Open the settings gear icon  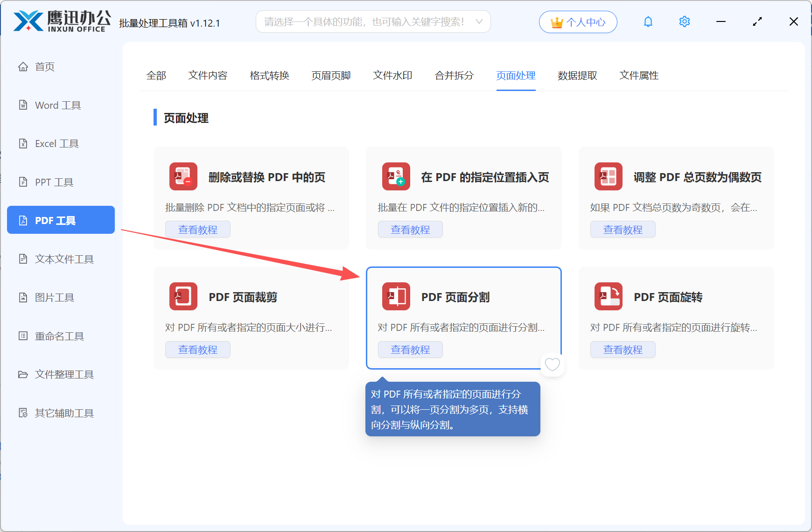[x=684, y=21]
